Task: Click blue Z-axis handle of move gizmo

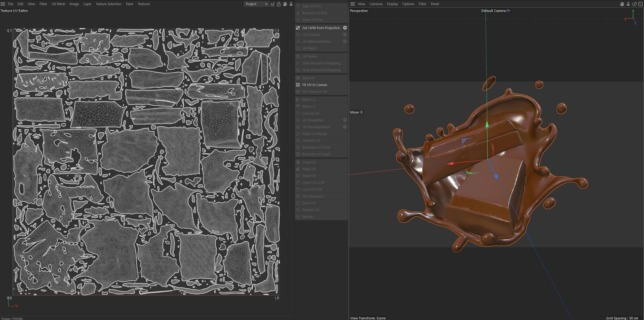Action: coord(496,177)
